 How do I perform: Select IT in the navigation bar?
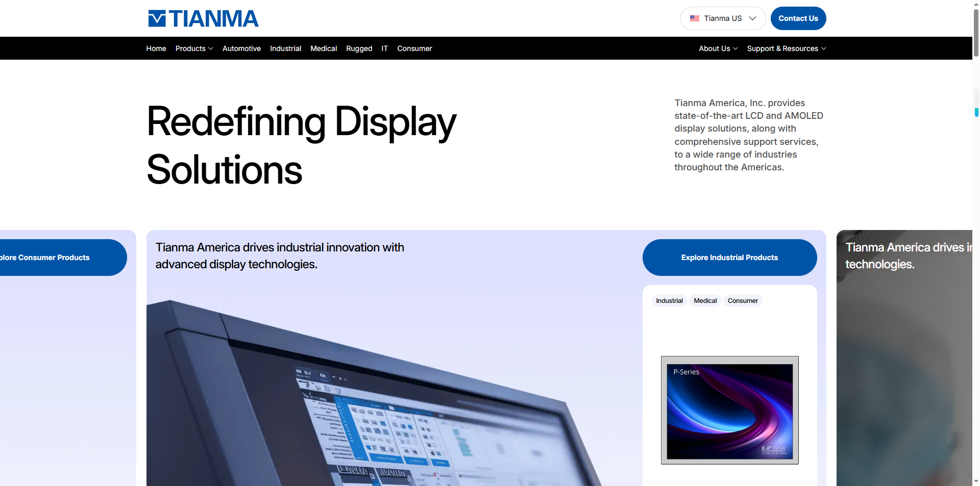(384, 48)
